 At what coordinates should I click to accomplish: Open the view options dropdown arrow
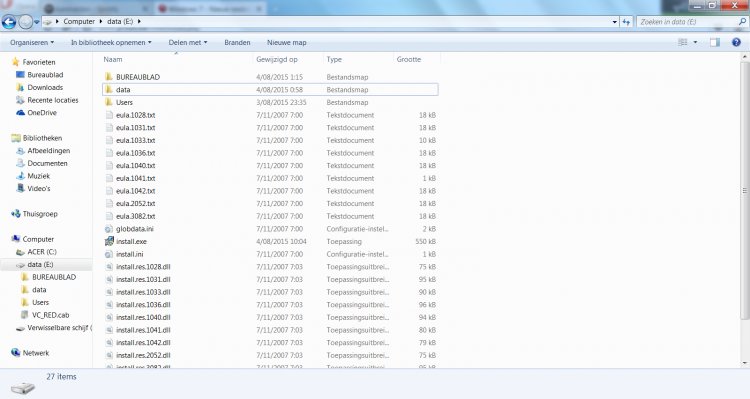[x=695, y=43]
